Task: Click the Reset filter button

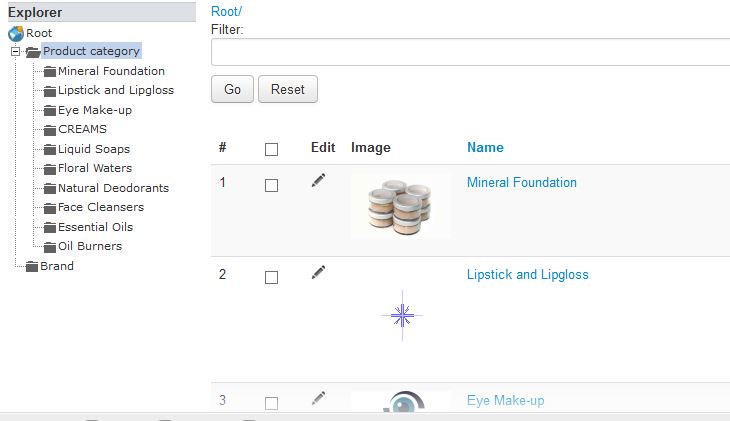Action: pyautogui.click(x=288, y=89)
